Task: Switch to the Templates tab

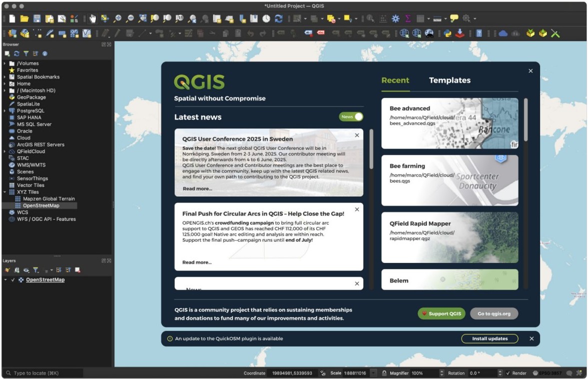Action: [x=450, y=80]
